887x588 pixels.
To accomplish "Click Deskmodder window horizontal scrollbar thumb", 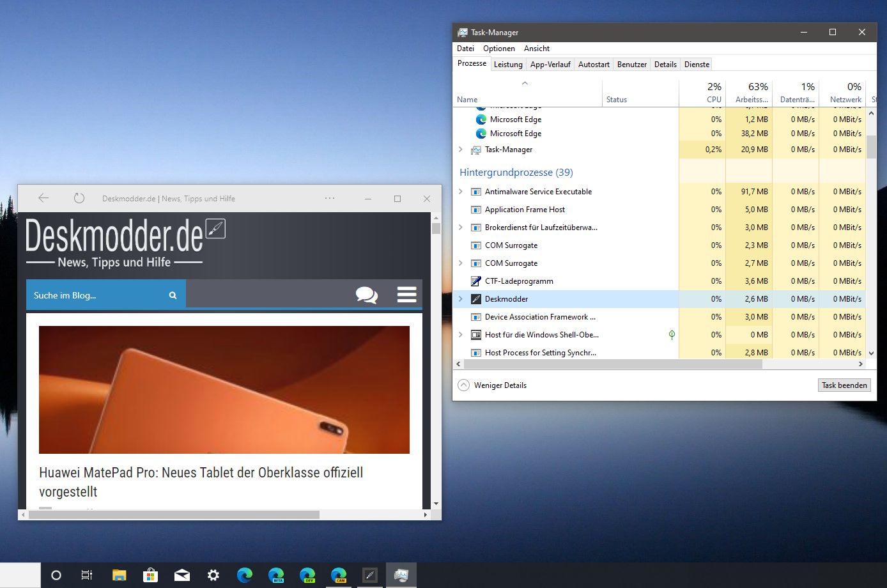I will 174,514.
